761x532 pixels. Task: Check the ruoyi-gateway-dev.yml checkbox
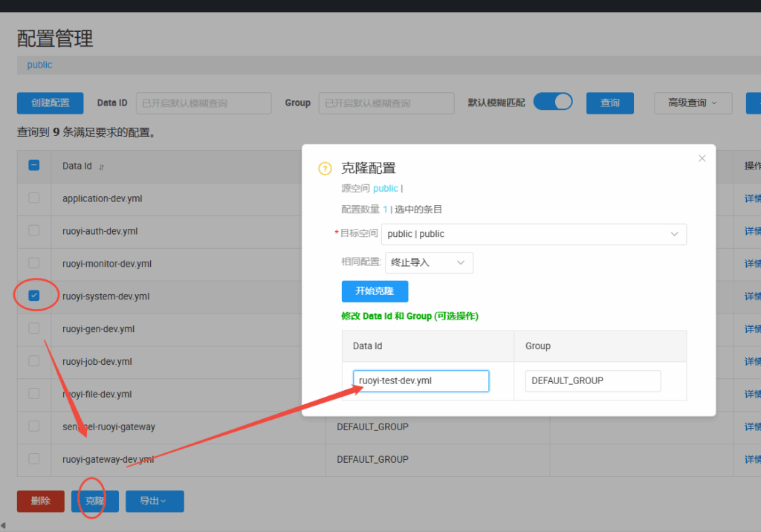[34, 458]
